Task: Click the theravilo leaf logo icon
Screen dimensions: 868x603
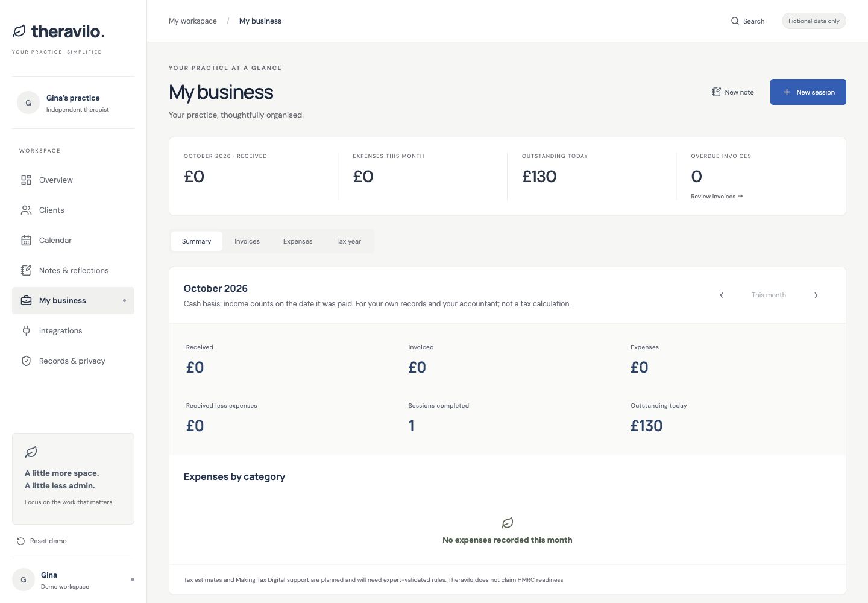Action: pos(19,31)
